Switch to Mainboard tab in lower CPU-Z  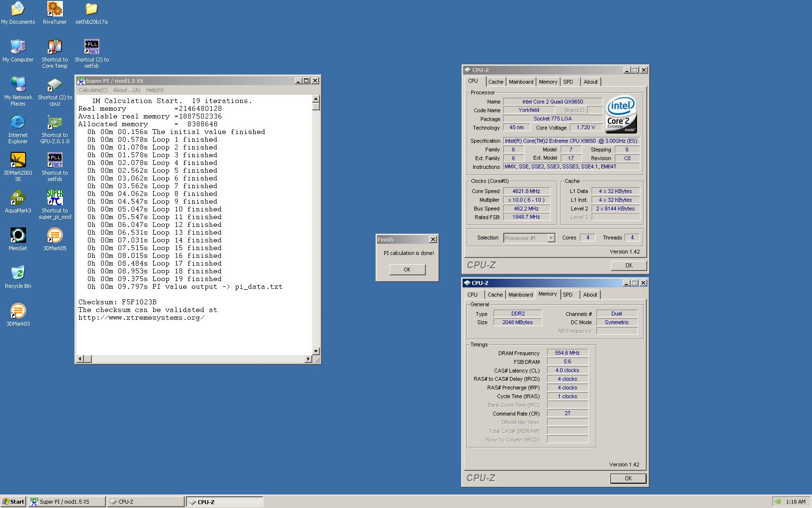point(521,295)
